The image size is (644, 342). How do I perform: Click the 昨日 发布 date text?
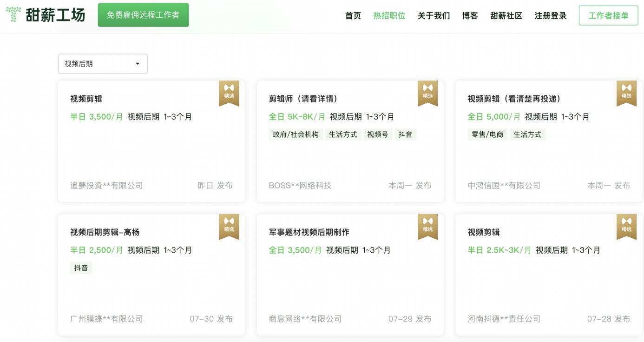tap(215, 185)
